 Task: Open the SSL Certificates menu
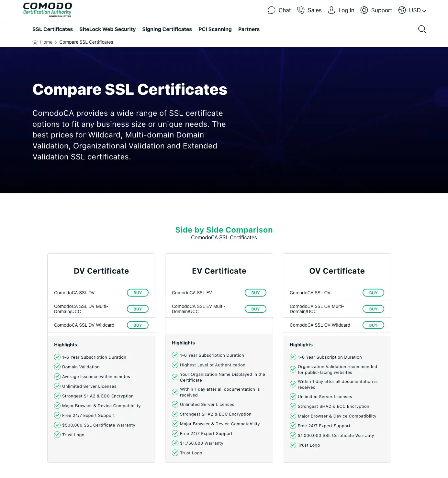pyautogui.click(x=52, y=29)
